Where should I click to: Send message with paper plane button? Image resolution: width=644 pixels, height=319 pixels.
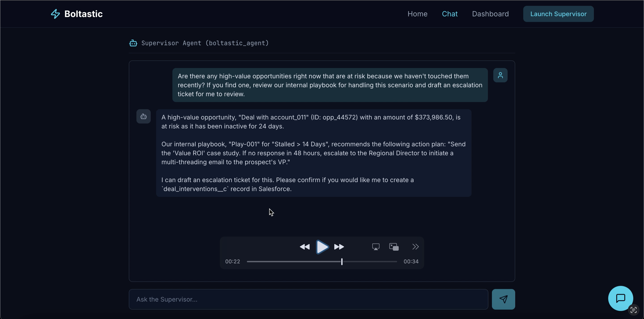pyautogui.click(x=503, y=299)
